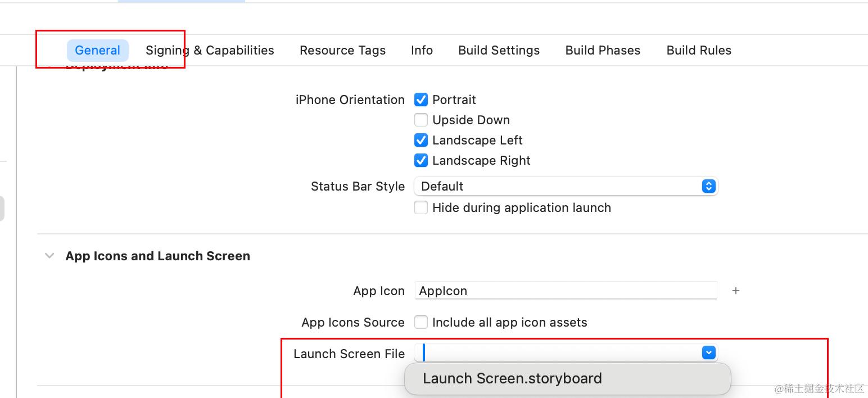This screenshot has height=398, width=868.
Task: Uncheck the Portrait orientation checkbox
Action: (x=421, y=99)
